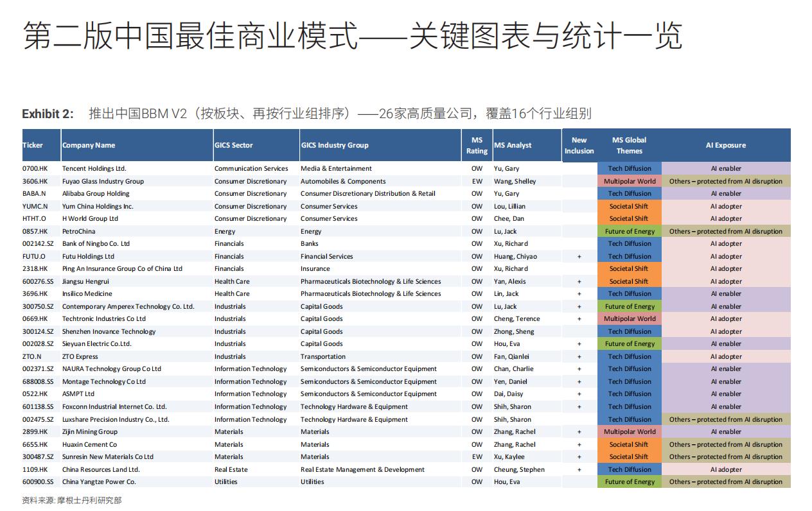Screen dimensions: 812x511
Task: Select "Alibaba Group Holding" company name
Action: pyautogui.click(x=96, y=193)
